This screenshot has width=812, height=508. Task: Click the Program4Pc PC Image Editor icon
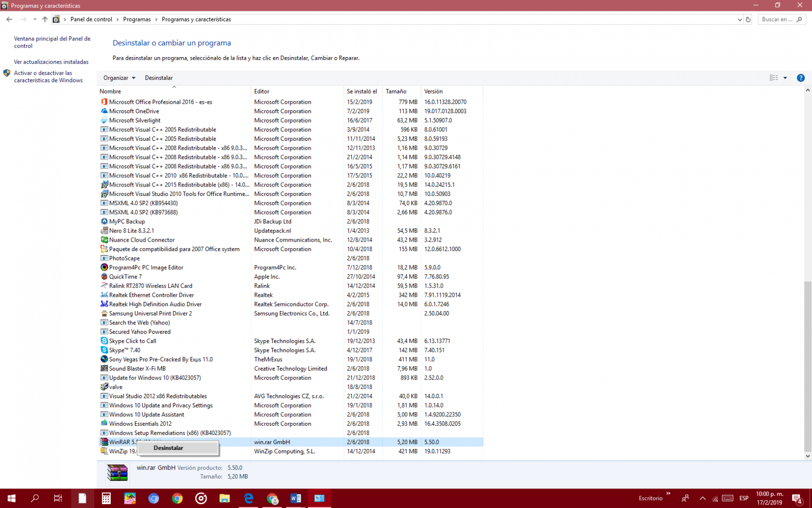104,267
